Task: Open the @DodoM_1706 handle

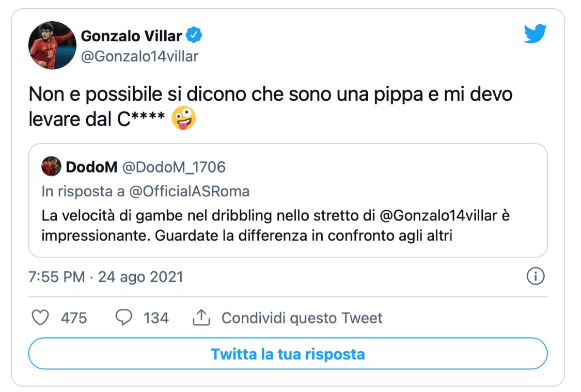Action: 174,167
